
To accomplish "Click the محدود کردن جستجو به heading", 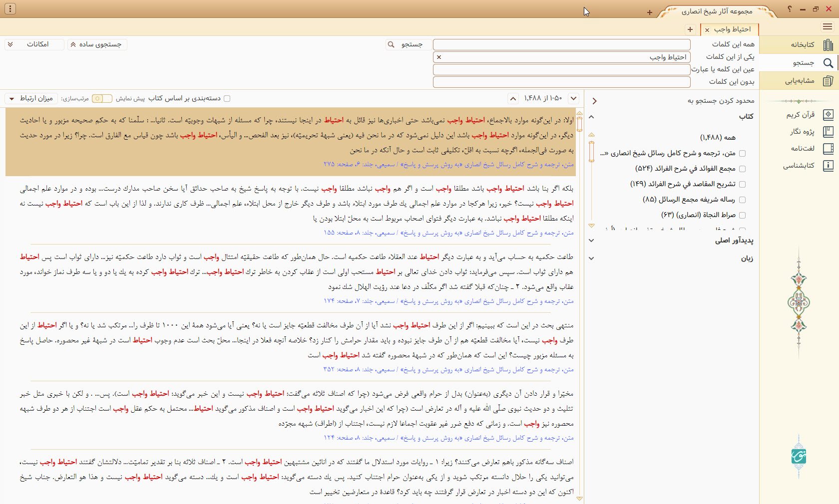I will pos(721,101).
